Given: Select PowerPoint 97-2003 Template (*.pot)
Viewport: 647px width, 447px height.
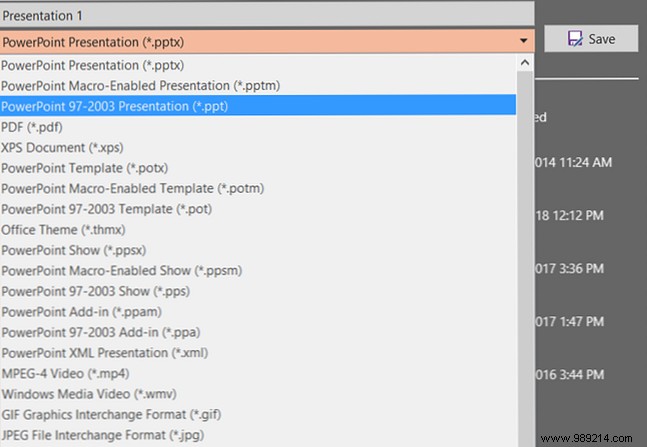Looking at the screenshot, I should 258,209.
